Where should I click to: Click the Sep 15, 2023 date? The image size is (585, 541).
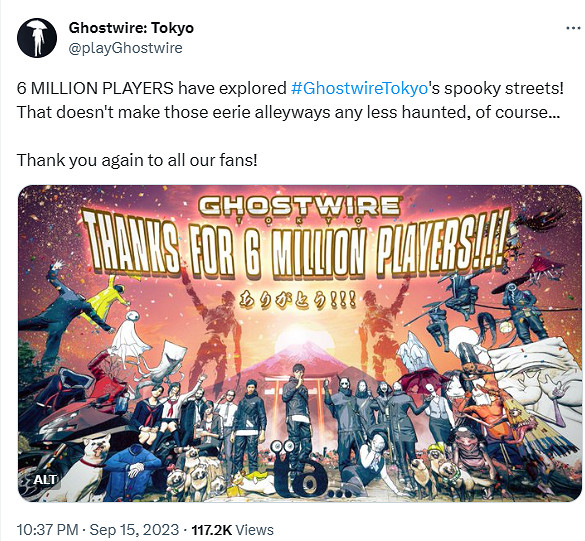click(x=134, y=530)
